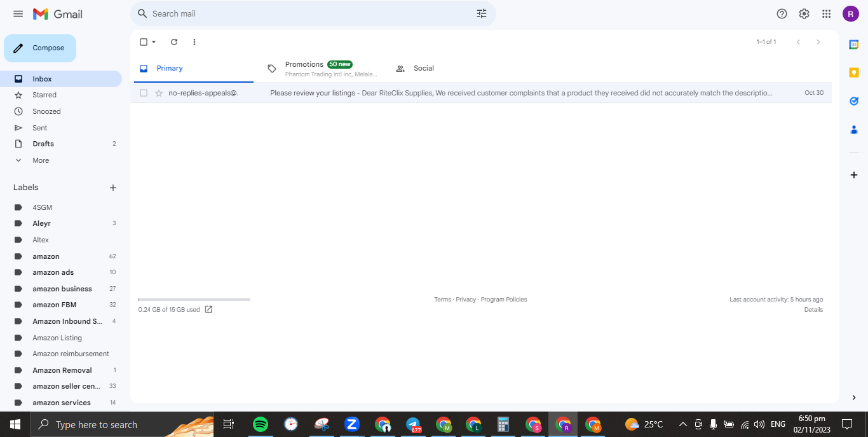The image size is (868, 437).
Task: Open Google Tasks in side panel
Action: pyautogui.click(x=854, y=101)
